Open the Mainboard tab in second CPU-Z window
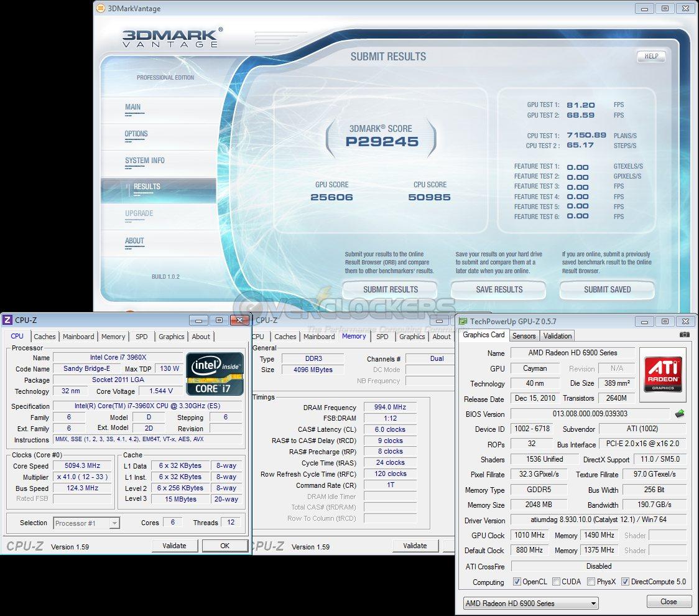Image resolution: width=699 pixels, height=616 pixels. (x=319, y=337)
